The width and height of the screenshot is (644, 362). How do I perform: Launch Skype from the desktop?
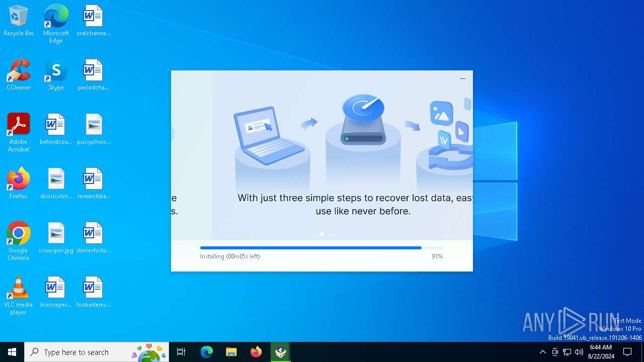point(56,75)
